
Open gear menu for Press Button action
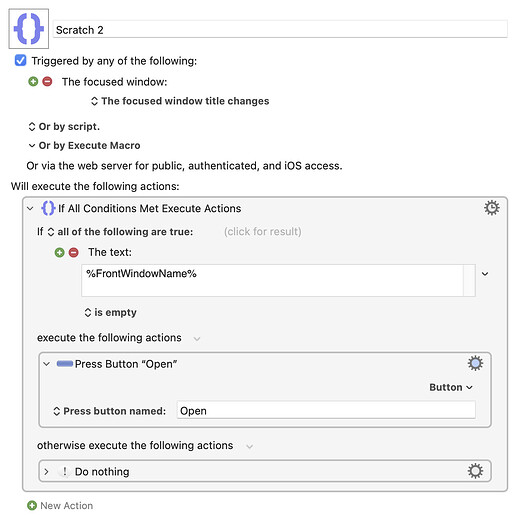[x=475, y=363]
